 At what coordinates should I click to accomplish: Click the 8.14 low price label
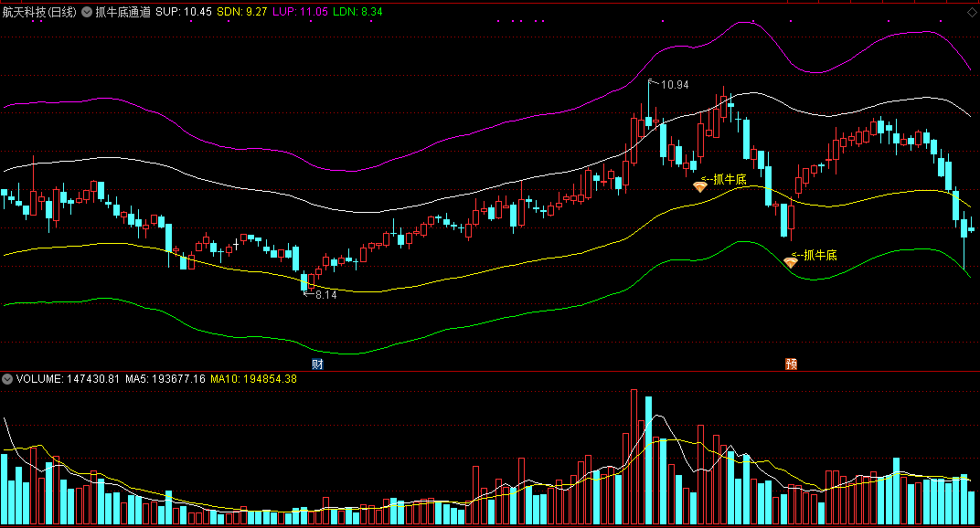point(326,295)
